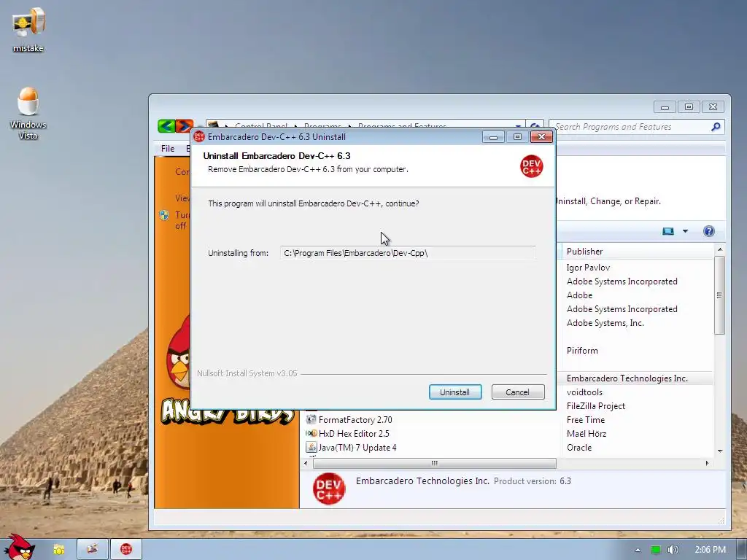
Task: Open the view options dropdown arrow
Action: (x=685, y=231)
